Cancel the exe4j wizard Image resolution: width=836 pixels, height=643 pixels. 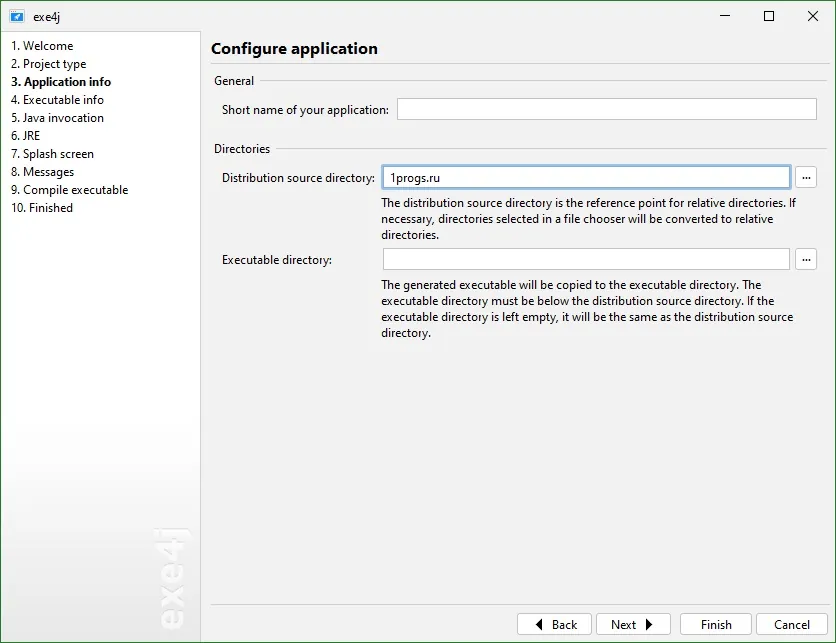coord(792,624)
